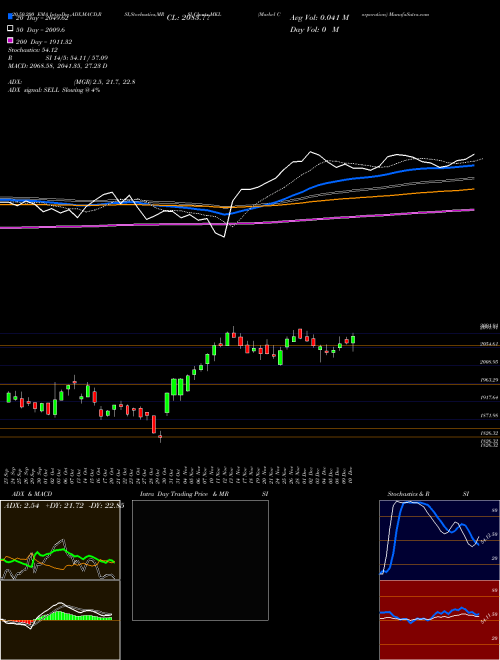Open the MACD histogram chart panel
The width and height of the screenshot is (500, 660).
click(x=60, y=620)
